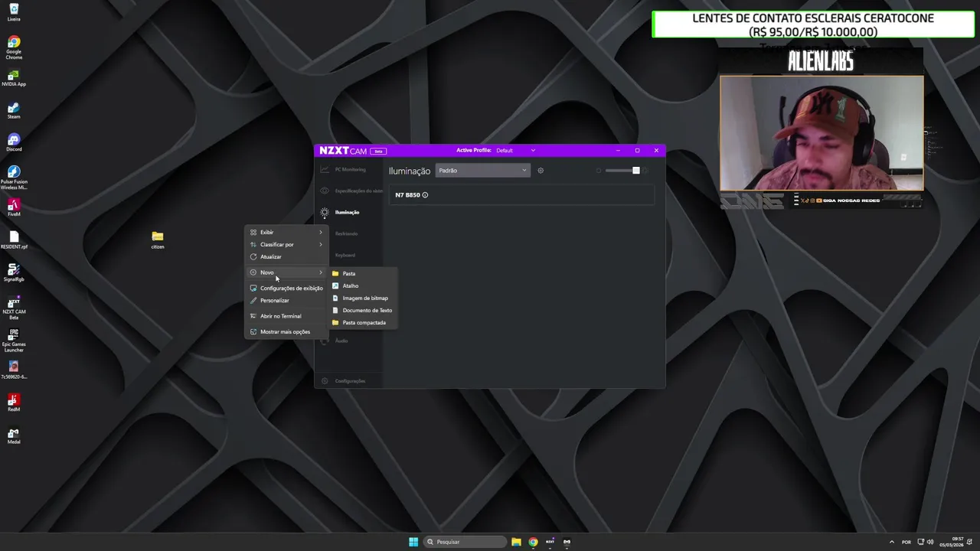
Task: Select the Pulsar Fusion Wireless desktop icon
Action: click(x=14, y=178)
